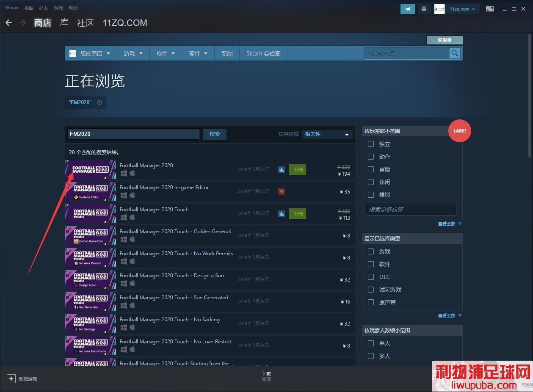Check 软件 under 显示已选择类型

point(371,264)
